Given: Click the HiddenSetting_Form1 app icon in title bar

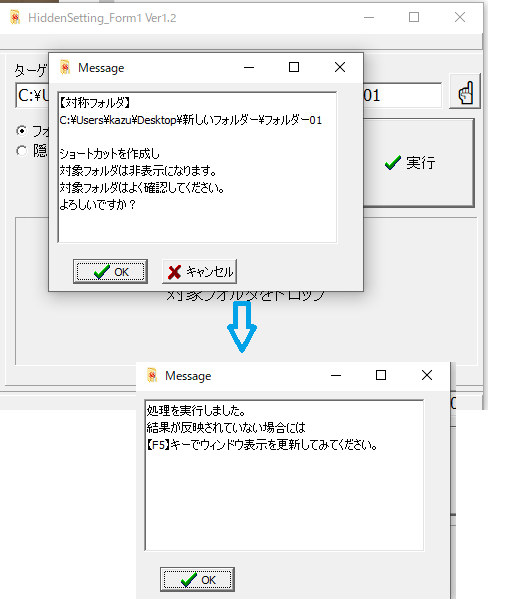Looking at the screenshot, I should (15, 17).
